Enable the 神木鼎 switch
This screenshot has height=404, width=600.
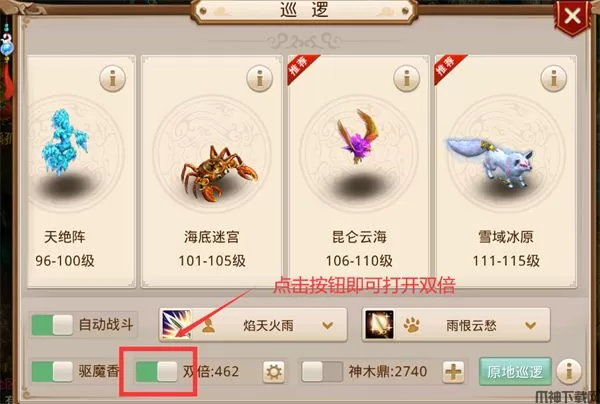(322, 371)
